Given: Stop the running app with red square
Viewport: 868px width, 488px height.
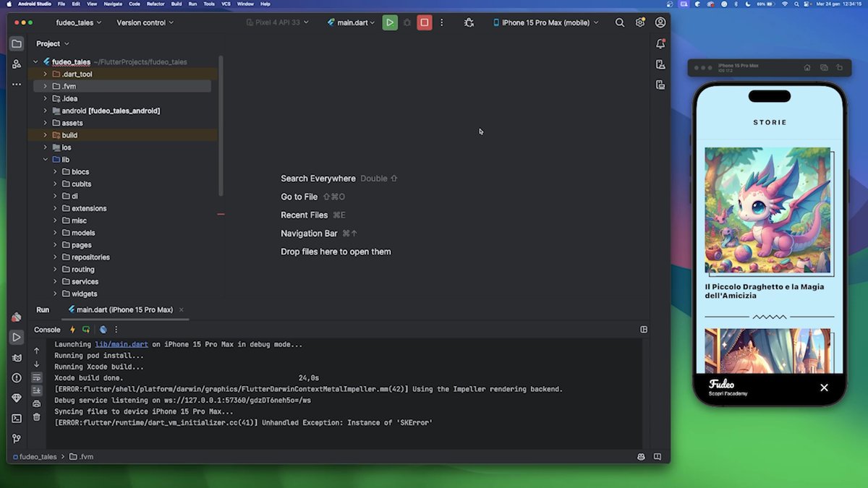Looking at the screenshot, I should 425,22.
